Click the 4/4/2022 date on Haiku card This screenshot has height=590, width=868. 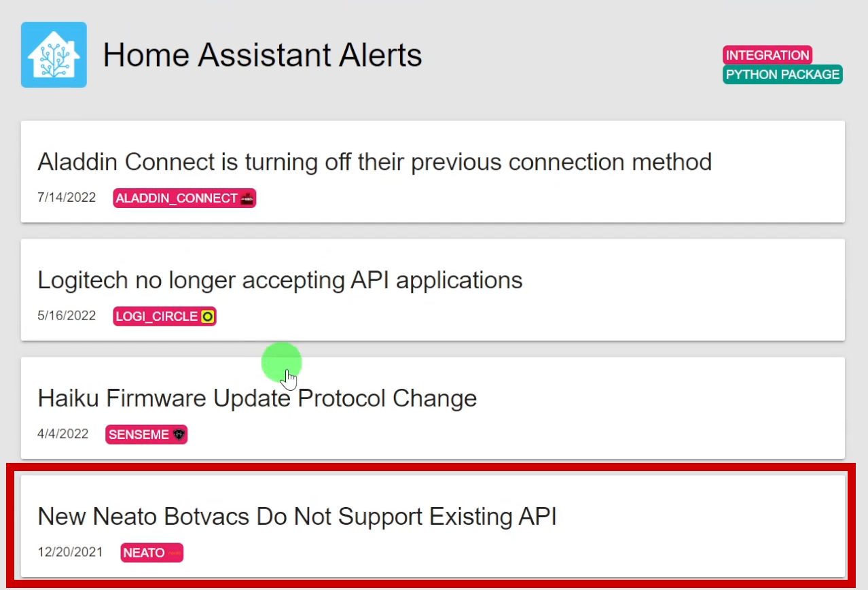pyautogui.click(x=63, y=434)
